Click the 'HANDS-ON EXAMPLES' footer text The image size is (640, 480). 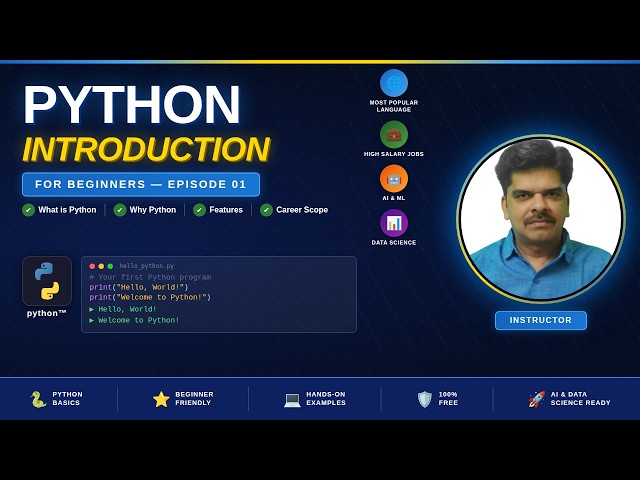[326, 399]
